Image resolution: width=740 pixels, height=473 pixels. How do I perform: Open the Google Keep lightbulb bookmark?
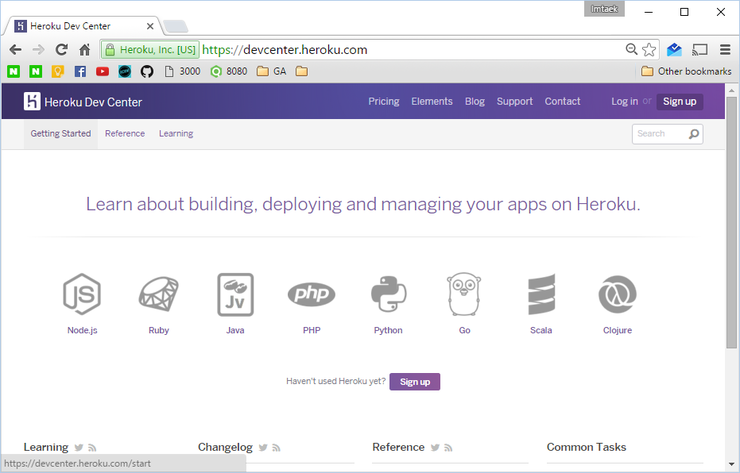pyautogui.click(x=58, y=71)
